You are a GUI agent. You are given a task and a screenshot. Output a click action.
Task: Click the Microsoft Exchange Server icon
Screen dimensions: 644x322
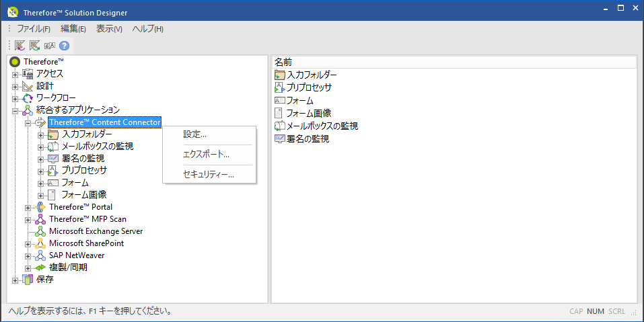tap(40, 231)
